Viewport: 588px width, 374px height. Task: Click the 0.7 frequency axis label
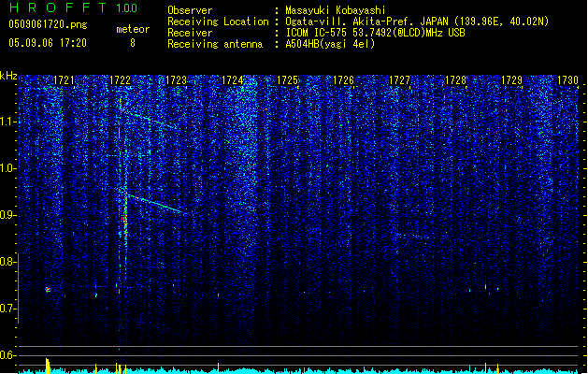click(7, 309)
